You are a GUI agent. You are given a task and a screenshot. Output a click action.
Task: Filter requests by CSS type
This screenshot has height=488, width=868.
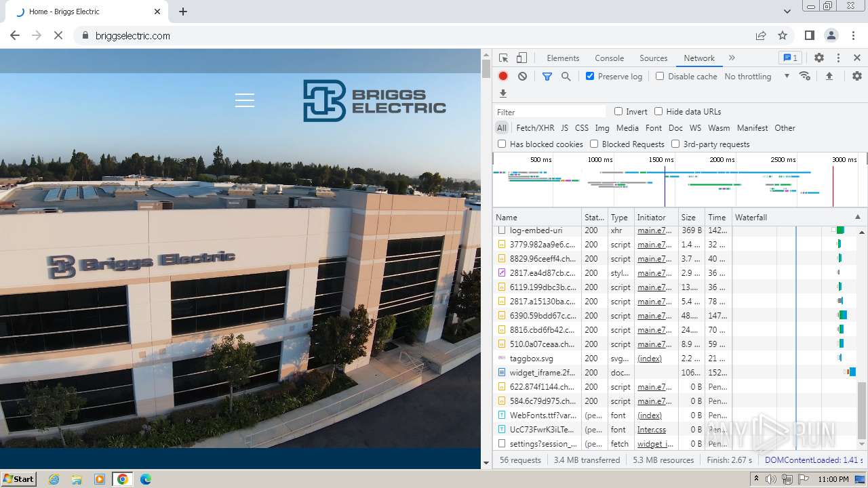tap(582, 128)
